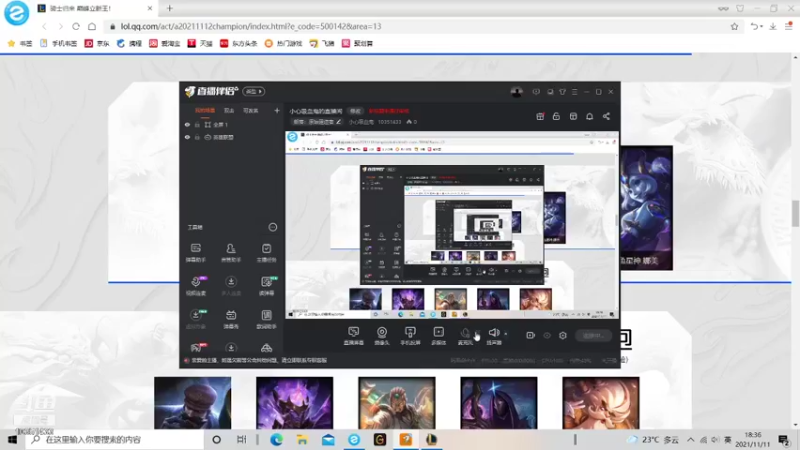Toggle visibility of the 英雄联盟 source

(x=187, y=137)
